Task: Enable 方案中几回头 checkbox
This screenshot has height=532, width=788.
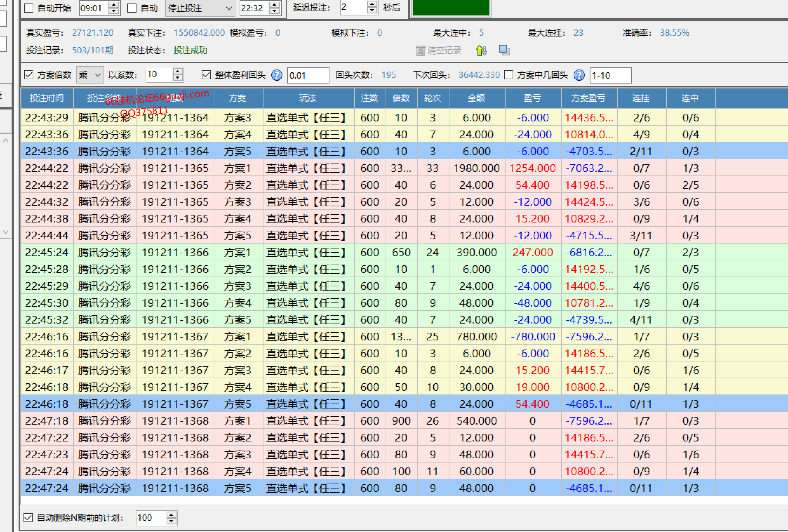Action: (509, 75)
